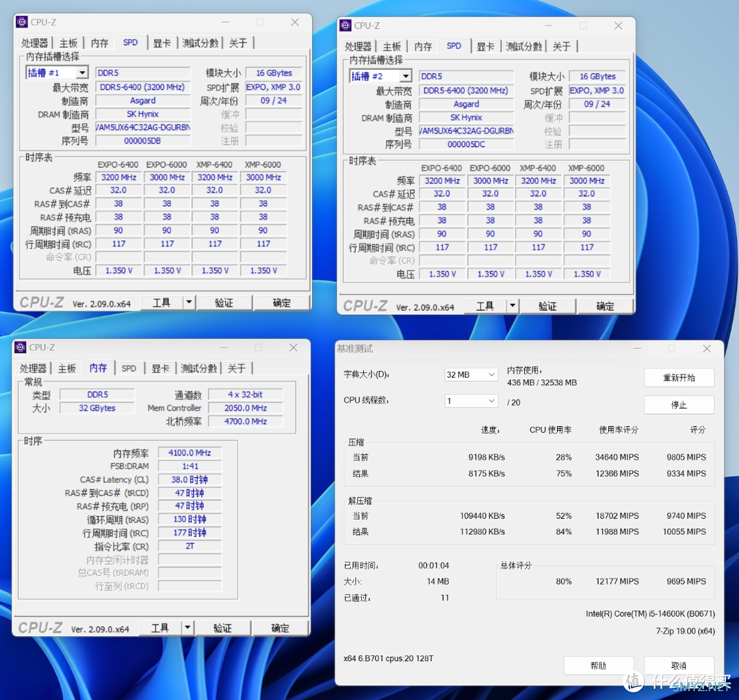
Task: Restart benchmark with 重新开始 button
Action: [679, 378]
